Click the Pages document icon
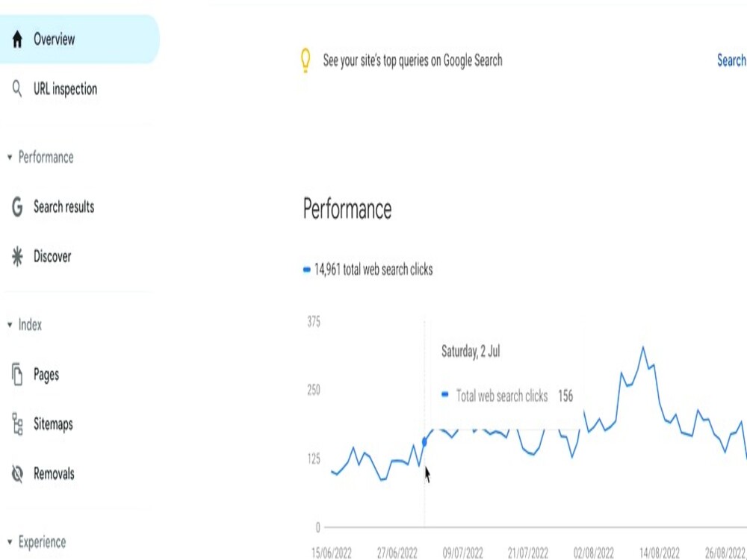The height and width of the screenshot is (560, 747). tap(16, 375)
